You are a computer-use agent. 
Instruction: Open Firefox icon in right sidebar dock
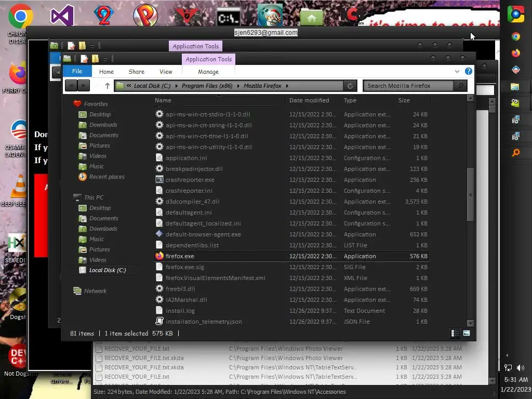click(x=516, y=53)
